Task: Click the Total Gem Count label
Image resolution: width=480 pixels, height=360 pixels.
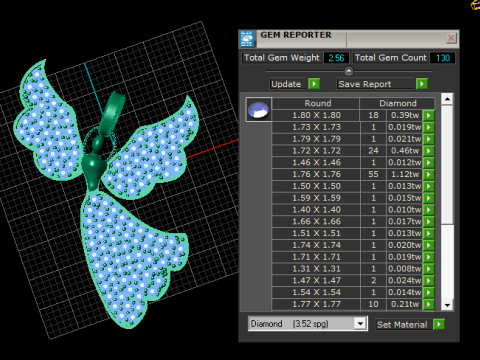Action: pyautogui.click(x=390, y=58)
